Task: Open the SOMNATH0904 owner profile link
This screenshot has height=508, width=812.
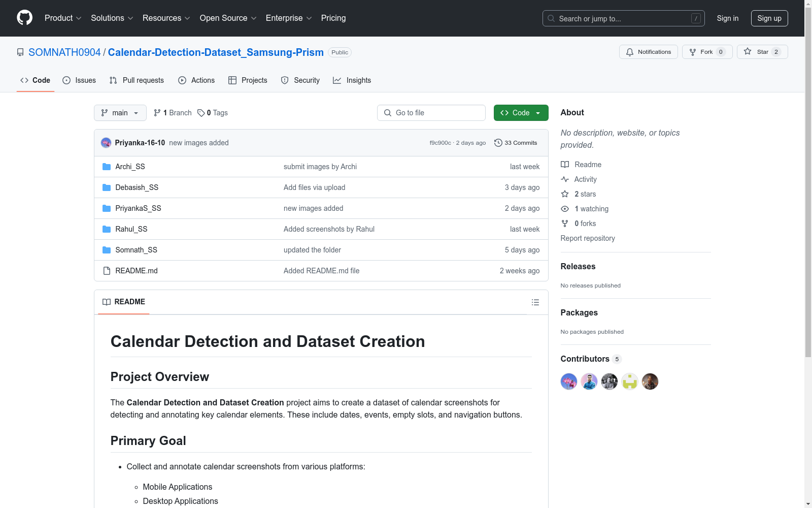Action: (x=64, y=52)
